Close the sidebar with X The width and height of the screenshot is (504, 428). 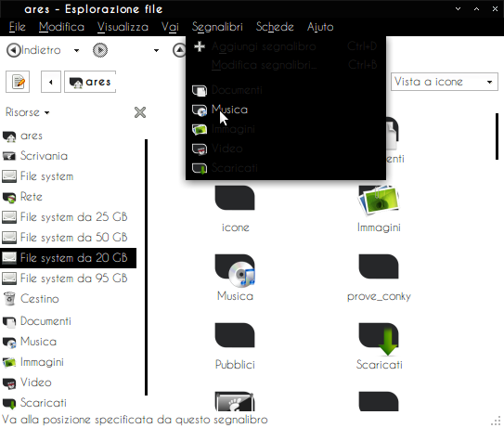click(140, 112)
